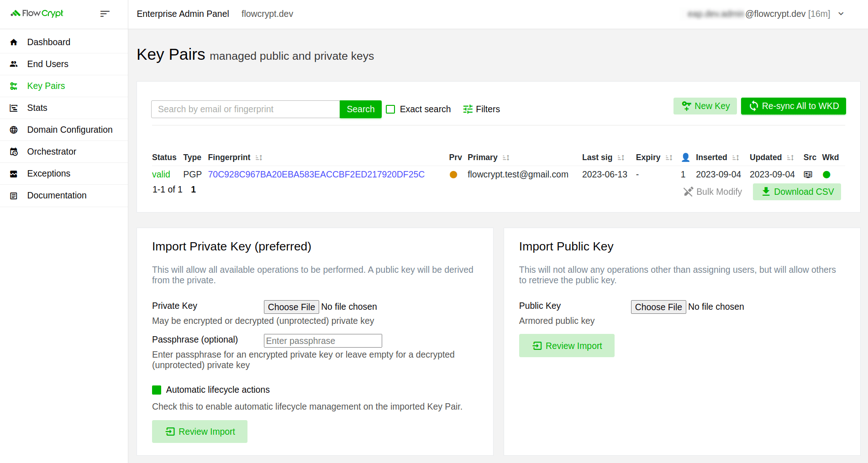The height and width of the screenshot is (463, 868).
Task: Sort by Last sig column
Action: pyautogui.click(x=621, y=157)
